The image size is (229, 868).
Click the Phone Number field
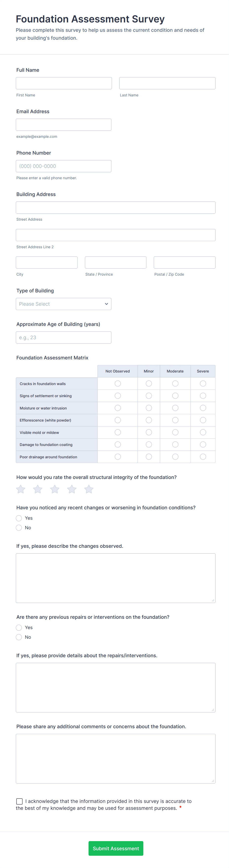pyautogui.click(x=63, y=166)
